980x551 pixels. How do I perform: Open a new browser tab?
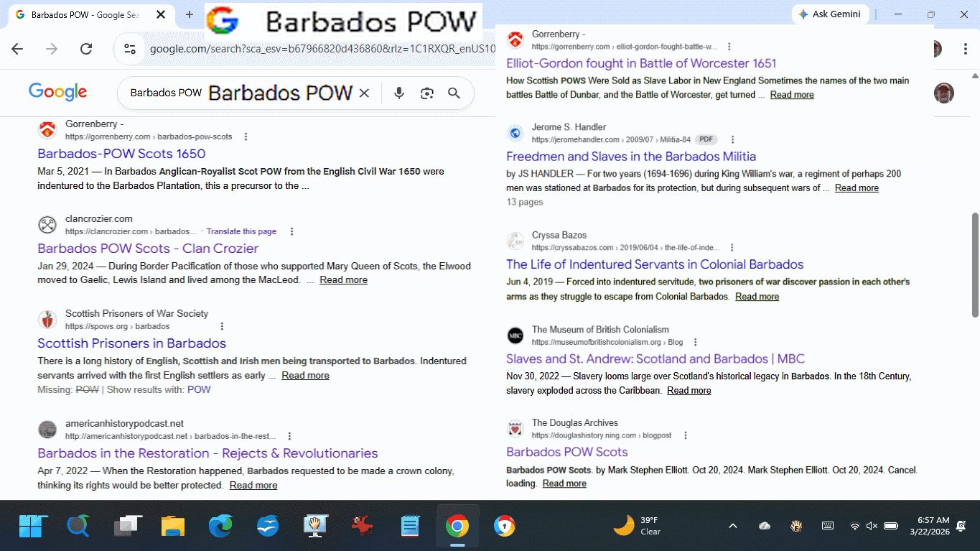(x=190, y=14)
